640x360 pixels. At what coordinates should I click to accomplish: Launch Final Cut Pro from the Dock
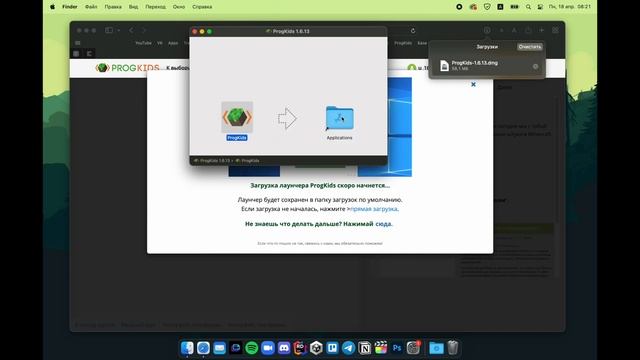381,348
